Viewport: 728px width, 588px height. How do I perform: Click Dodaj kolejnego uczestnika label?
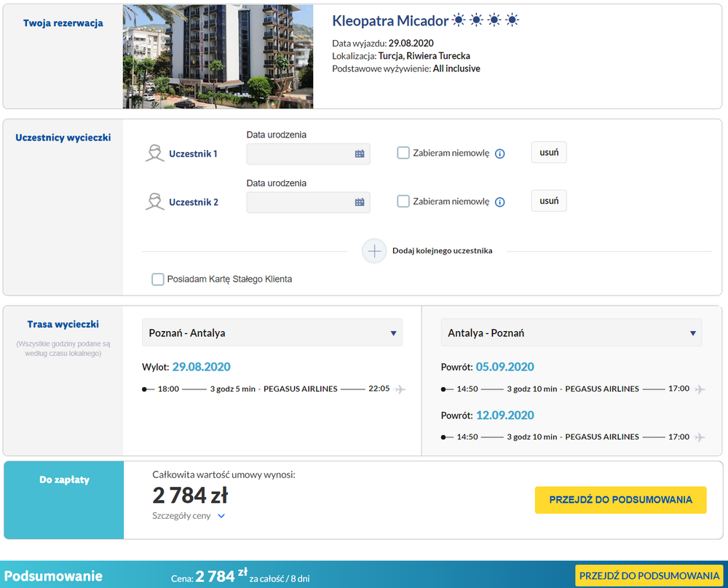click(442, 250)
